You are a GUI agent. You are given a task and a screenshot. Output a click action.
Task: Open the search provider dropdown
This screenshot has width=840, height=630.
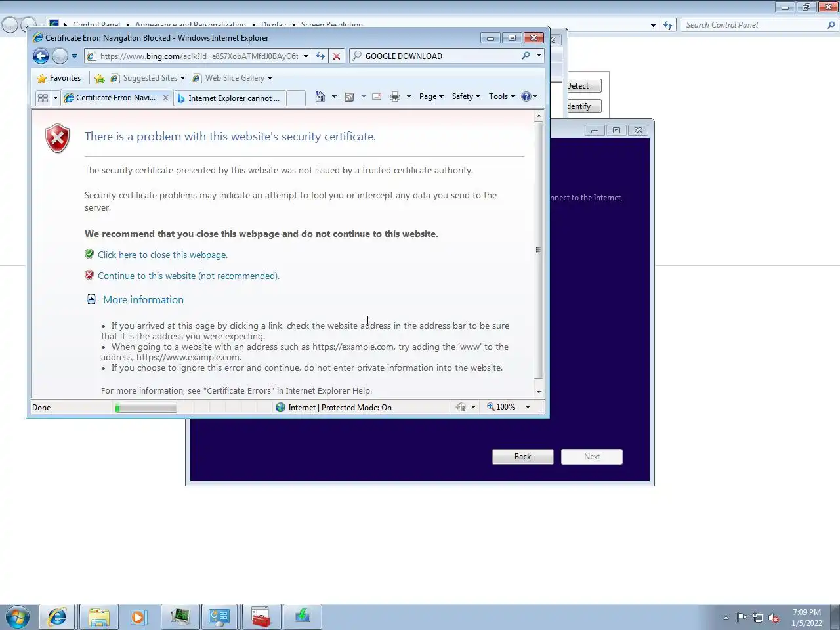point(539,56)
